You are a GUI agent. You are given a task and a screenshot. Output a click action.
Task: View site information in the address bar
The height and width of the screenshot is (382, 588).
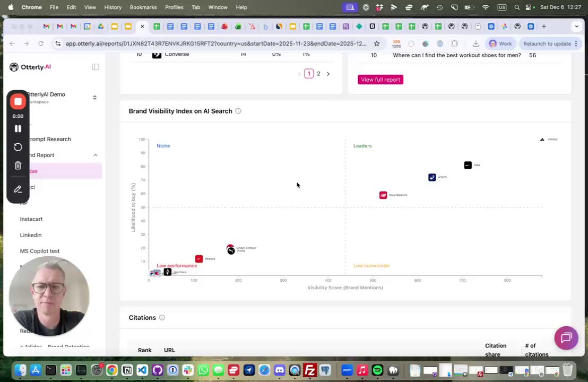pos(58,44)
